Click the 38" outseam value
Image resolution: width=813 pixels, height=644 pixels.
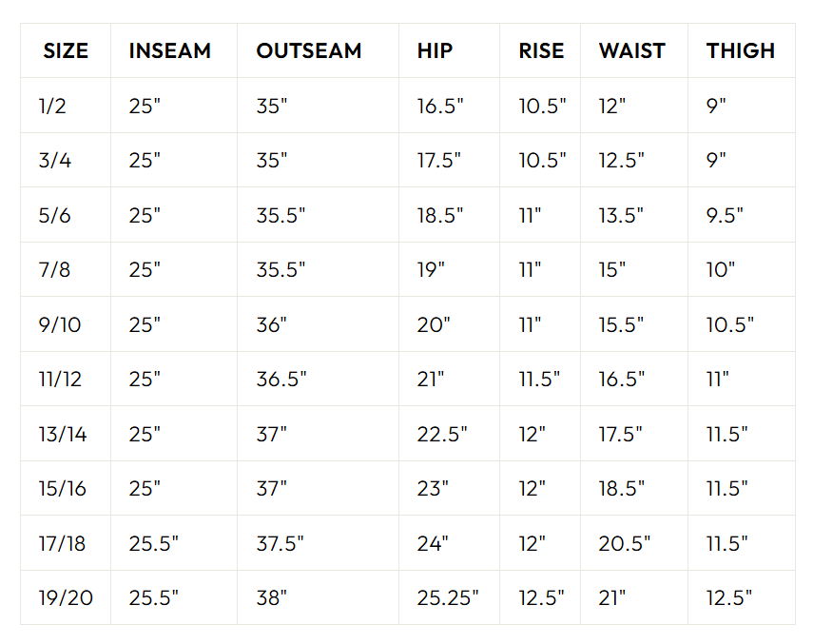(272, 598)
